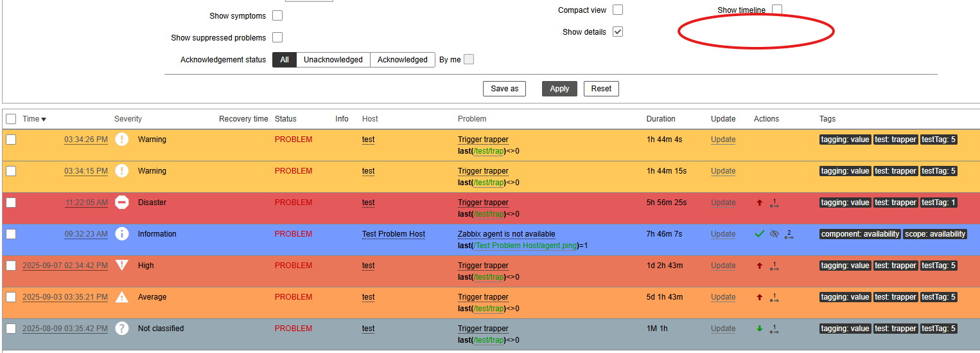Click the High severity triangle icon

coord(121,266)
